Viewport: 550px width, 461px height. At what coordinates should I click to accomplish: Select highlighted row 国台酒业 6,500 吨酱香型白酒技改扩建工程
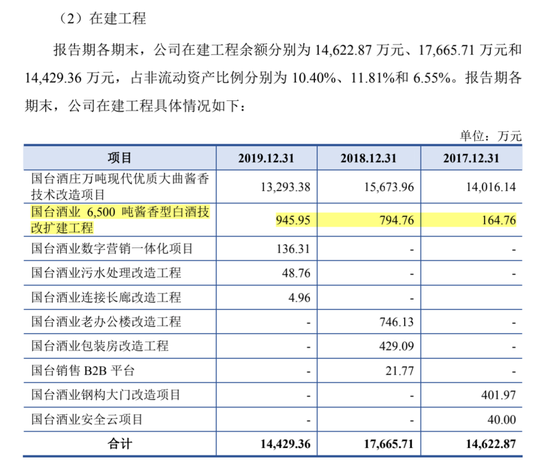coord(273,220)
